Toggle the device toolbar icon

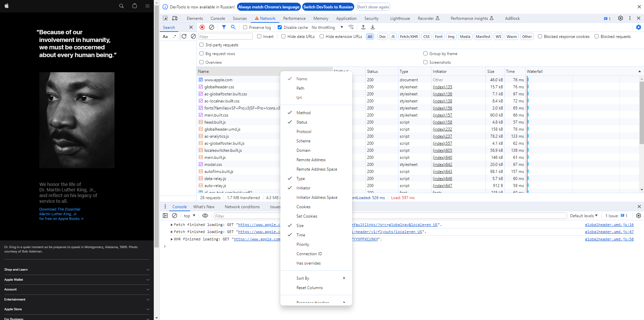click(175, 18)
